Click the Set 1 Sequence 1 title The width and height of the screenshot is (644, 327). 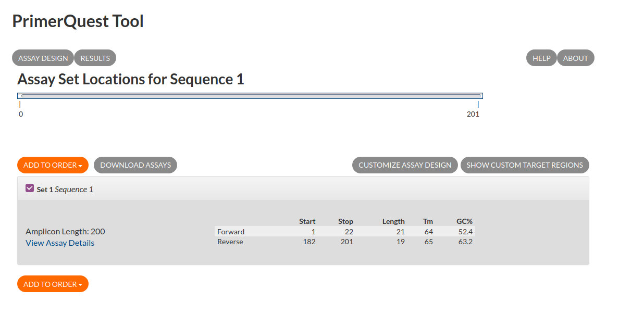coord(65,190)
